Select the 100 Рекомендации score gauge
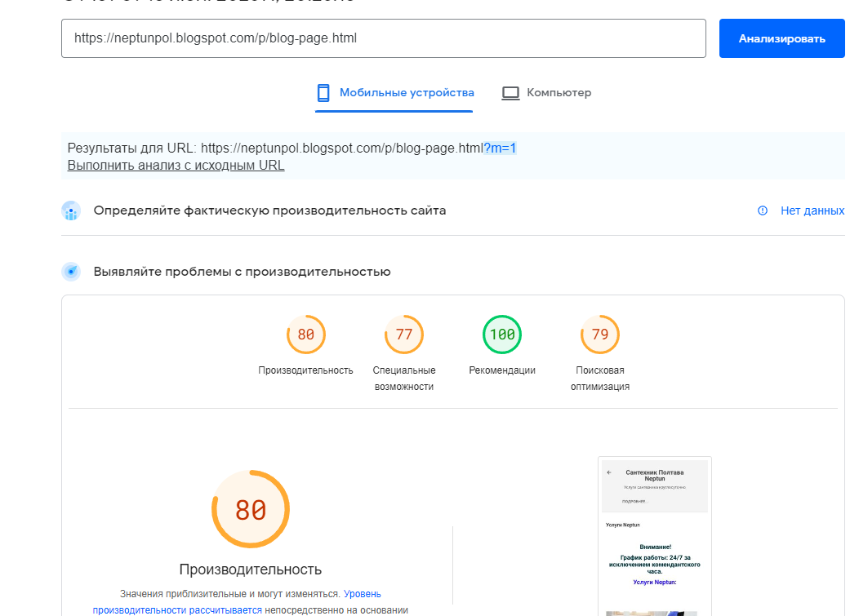Viewport: 859px width, 616px height. click(x=502, y=335)
